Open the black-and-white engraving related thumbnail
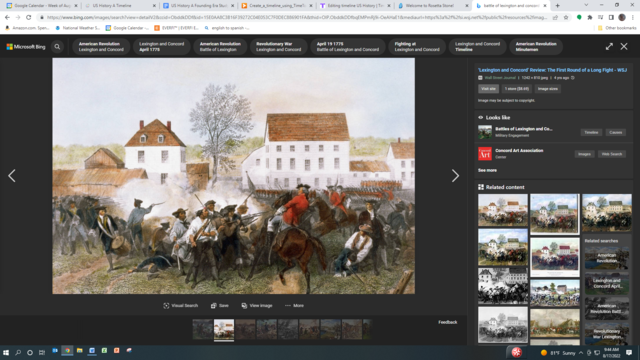 point(502,286)
